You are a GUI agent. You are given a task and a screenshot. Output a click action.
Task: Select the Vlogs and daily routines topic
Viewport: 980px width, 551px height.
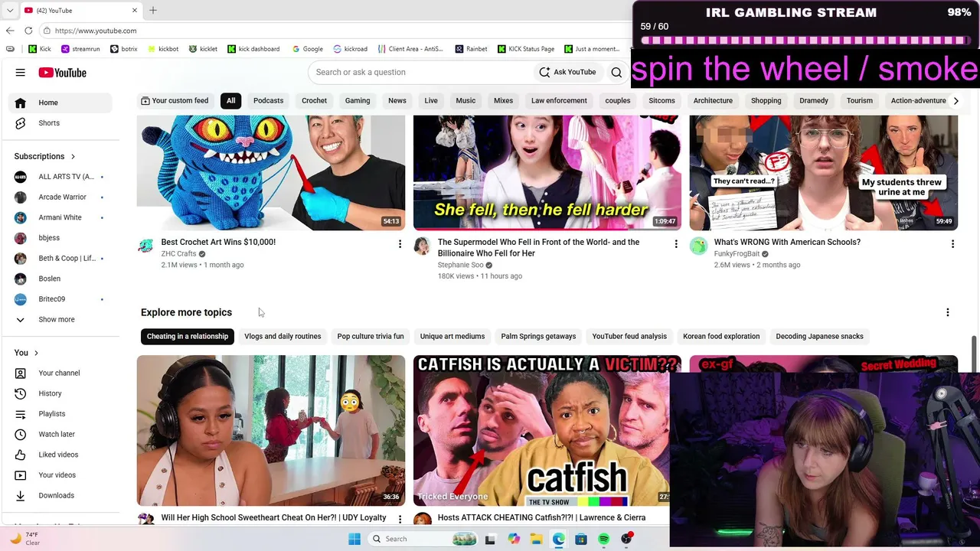coord(283,336)
